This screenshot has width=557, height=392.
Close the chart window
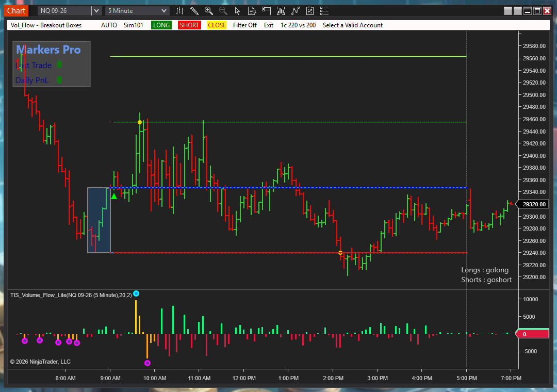coord(547,11)
